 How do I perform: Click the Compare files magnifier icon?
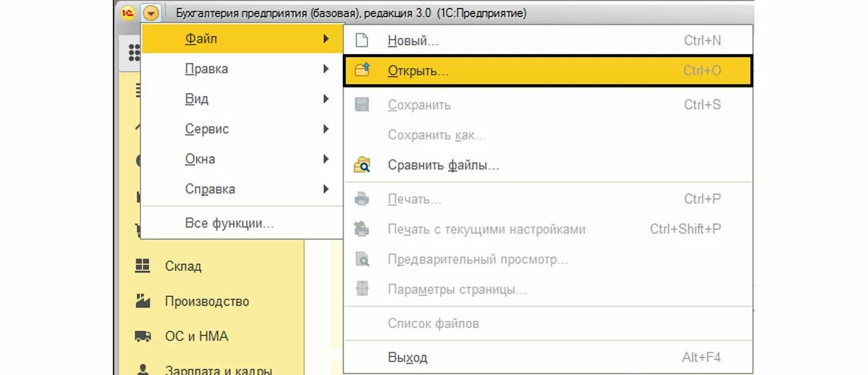pyautogui.click(x=362, y=165)
